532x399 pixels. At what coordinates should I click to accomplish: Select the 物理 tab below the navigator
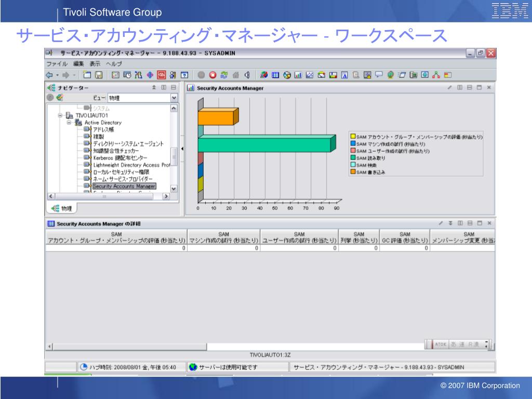[62, 208]
